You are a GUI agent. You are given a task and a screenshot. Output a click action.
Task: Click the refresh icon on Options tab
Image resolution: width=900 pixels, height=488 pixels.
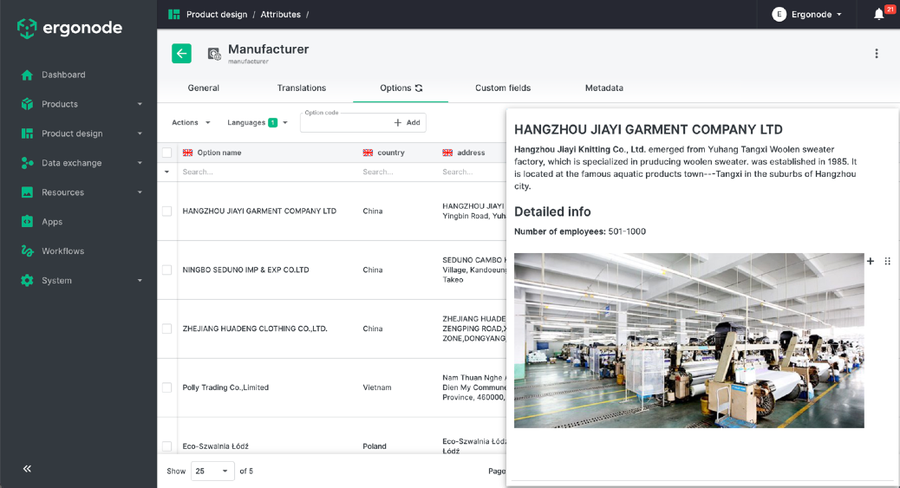pos(419,88)
